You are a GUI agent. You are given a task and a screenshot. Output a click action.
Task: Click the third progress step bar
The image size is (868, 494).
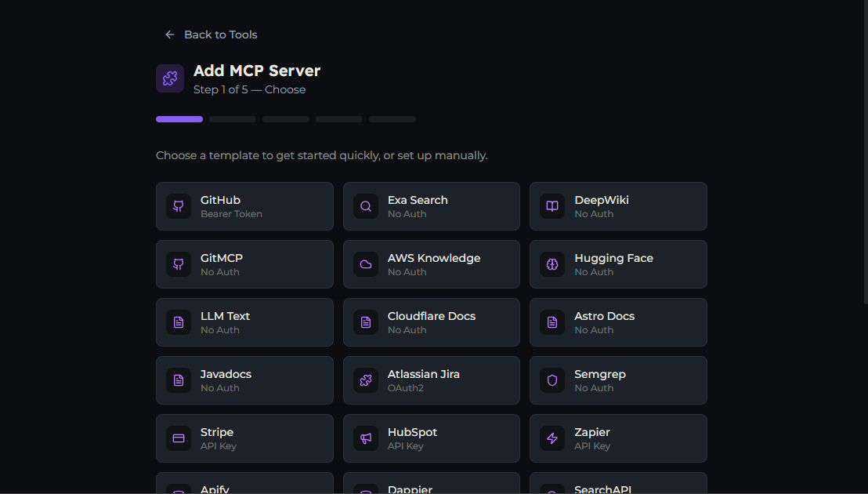tap(286, 119)
